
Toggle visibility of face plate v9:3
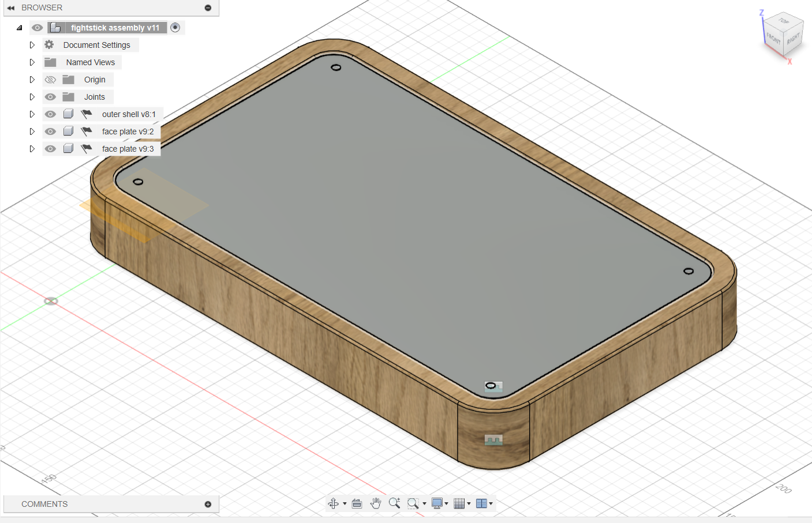click(x=51, y=149)
